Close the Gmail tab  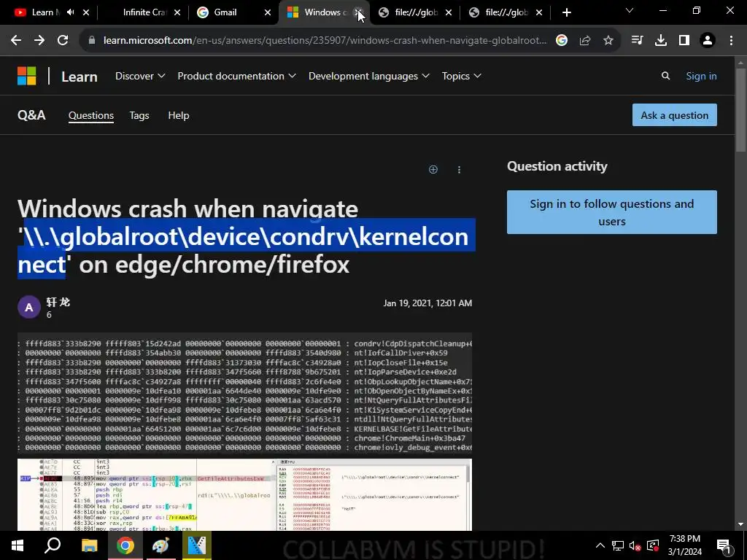268,12
